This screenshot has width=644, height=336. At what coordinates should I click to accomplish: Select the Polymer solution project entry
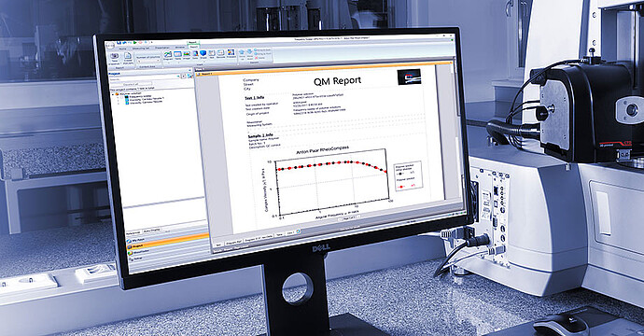(x=130, y=93)
